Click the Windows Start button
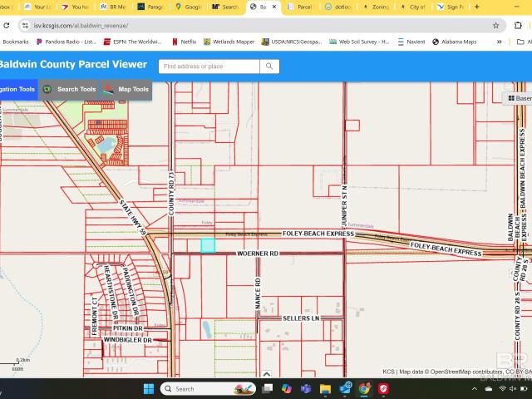The height and width of the screenshot is (399, 532). pos(148,388)
